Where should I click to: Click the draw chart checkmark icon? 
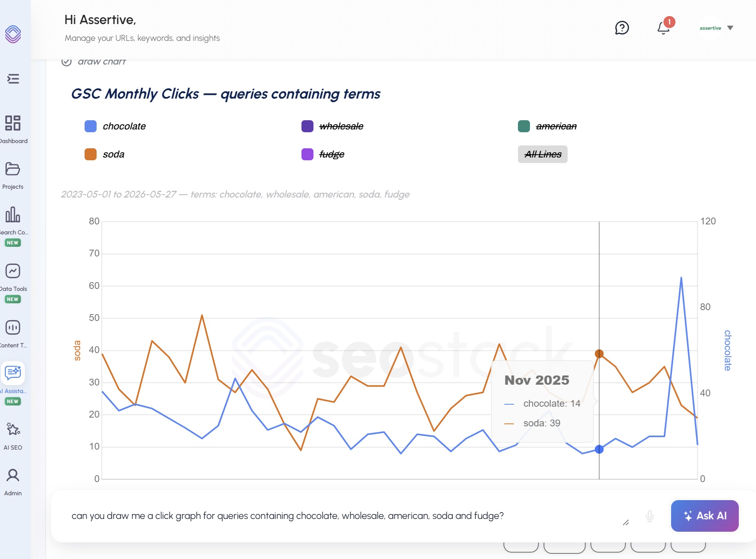click(x=67, y=62)
